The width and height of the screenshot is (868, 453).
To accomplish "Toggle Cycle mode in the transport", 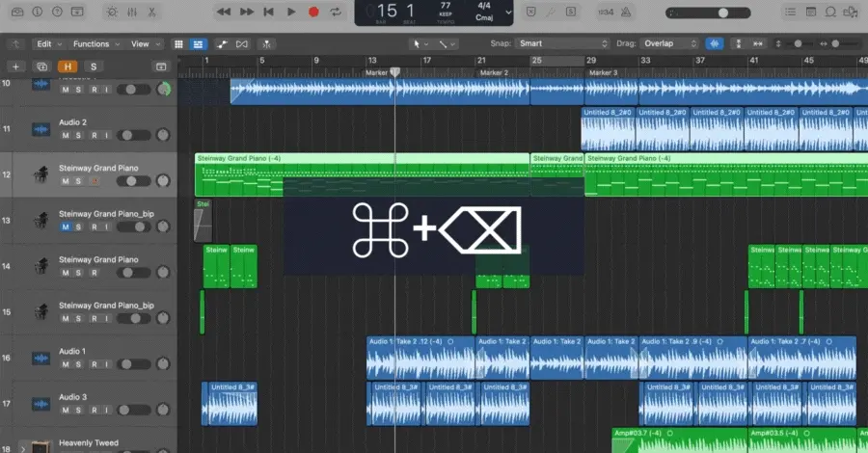I will 336,12.
